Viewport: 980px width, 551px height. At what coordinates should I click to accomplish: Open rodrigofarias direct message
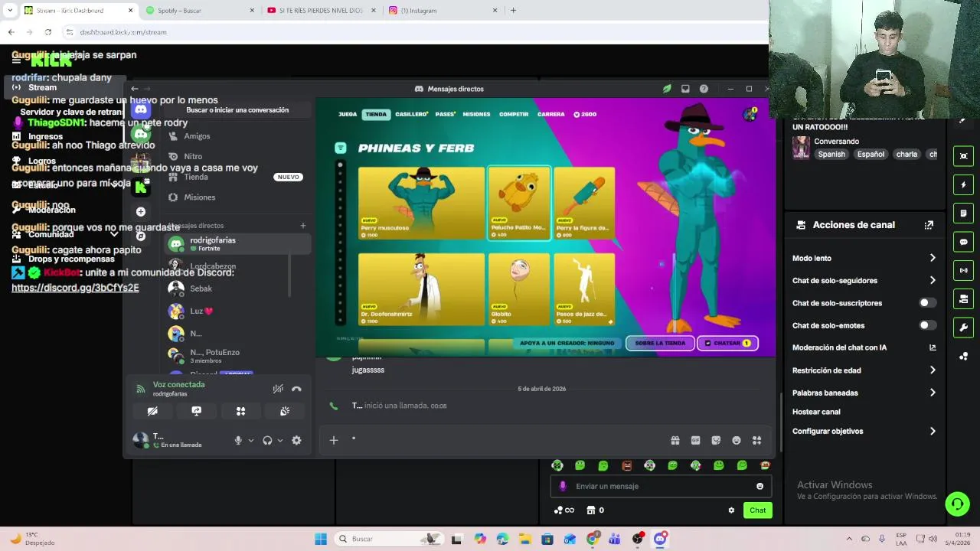pyautogui.click(x=239, y=243)
